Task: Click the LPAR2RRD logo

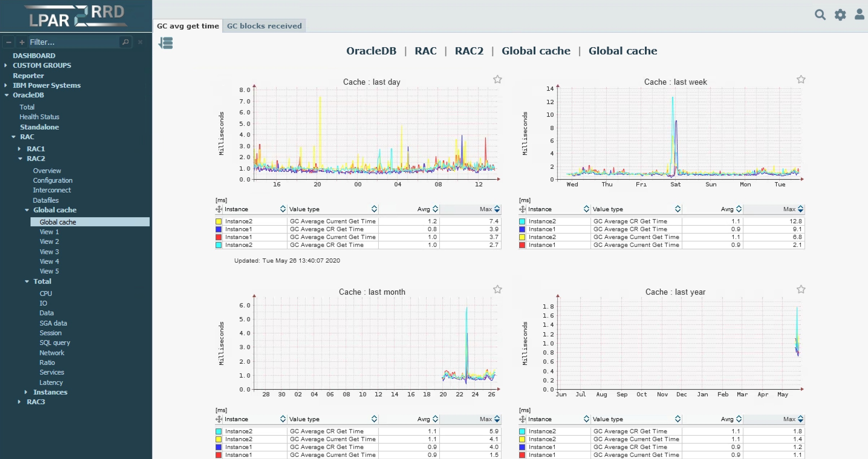Action: click(x=76, y=16)
